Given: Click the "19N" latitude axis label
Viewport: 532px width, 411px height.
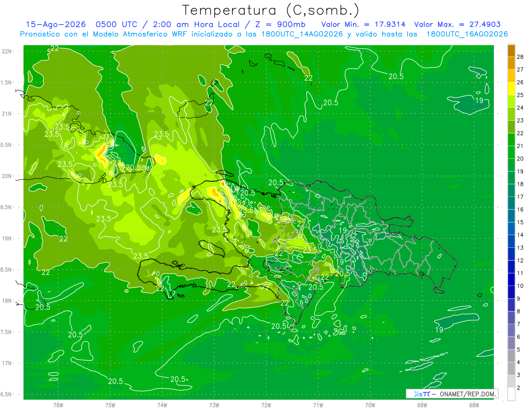Looking at the screenshot, I should point(7,238).
